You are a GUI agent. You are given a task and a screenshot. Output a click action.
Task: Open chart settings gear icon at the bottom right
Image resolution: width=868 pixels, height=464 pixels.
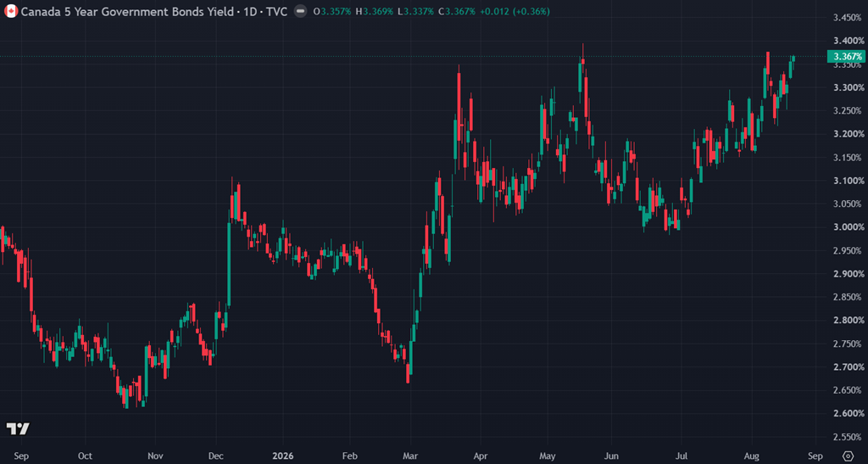tap(848, 456)
